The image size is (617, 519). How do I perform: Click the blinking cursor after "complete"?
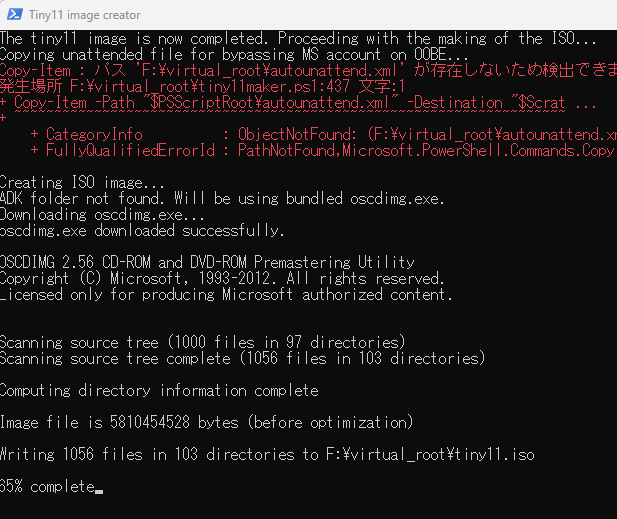pyautogui.click(x=99, y=487)
